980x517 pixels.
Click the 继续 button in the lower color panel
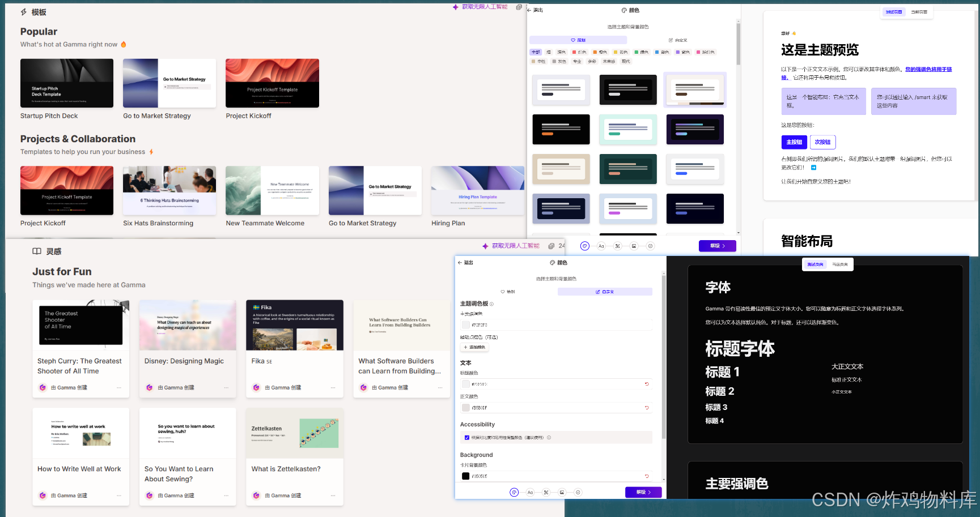tap(643, 492)
